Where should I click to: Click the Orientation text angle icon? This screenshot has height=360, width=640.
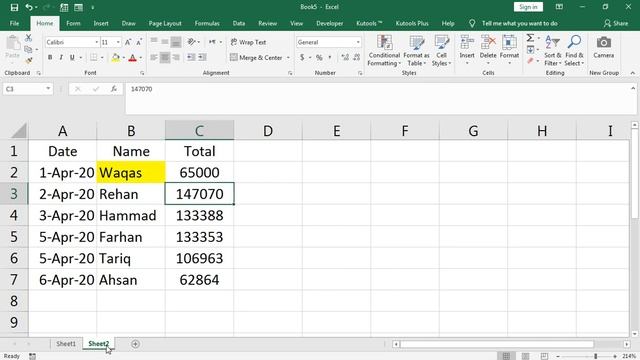(x=191, y=42)
